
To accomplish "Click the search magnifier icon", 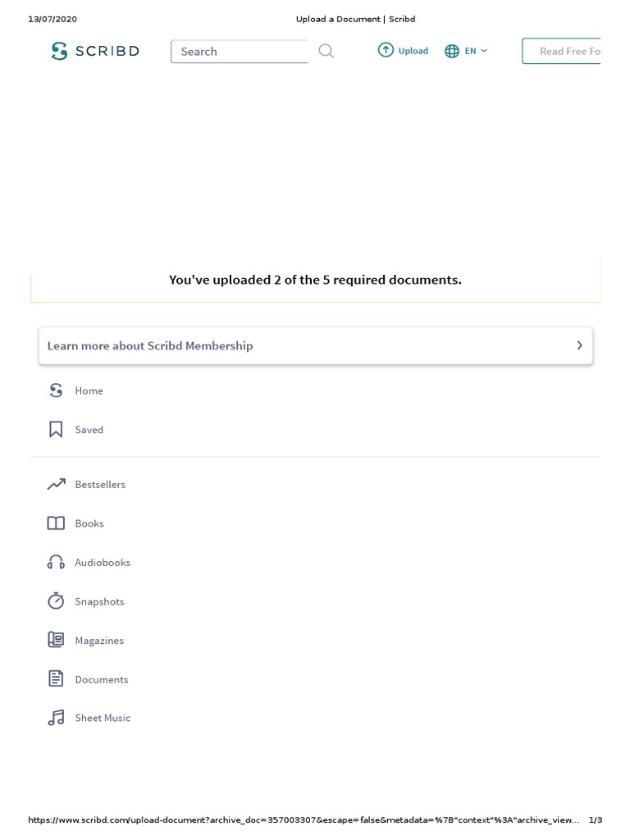I will coord(326,51).
